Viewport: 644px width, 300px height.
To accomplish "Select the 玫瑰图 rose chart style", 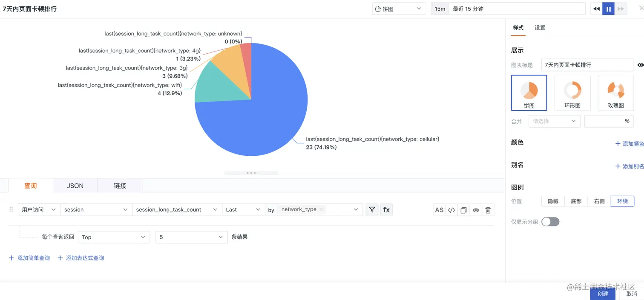I will click(x=616, y=93).
